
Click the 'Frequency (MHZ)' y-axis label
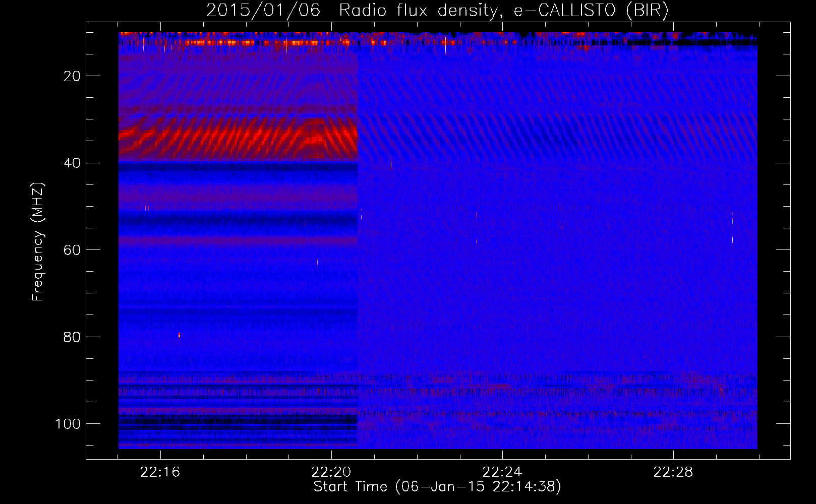38,241
